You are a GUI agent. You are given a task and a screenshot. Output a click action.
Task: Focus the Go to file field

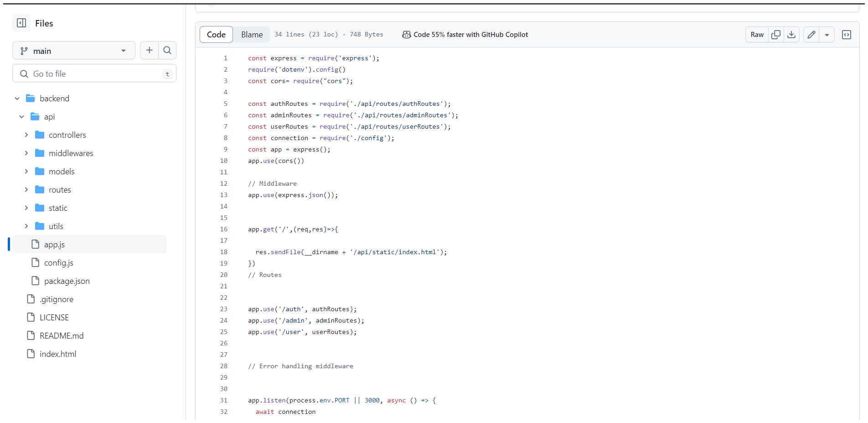click(94, 74)
